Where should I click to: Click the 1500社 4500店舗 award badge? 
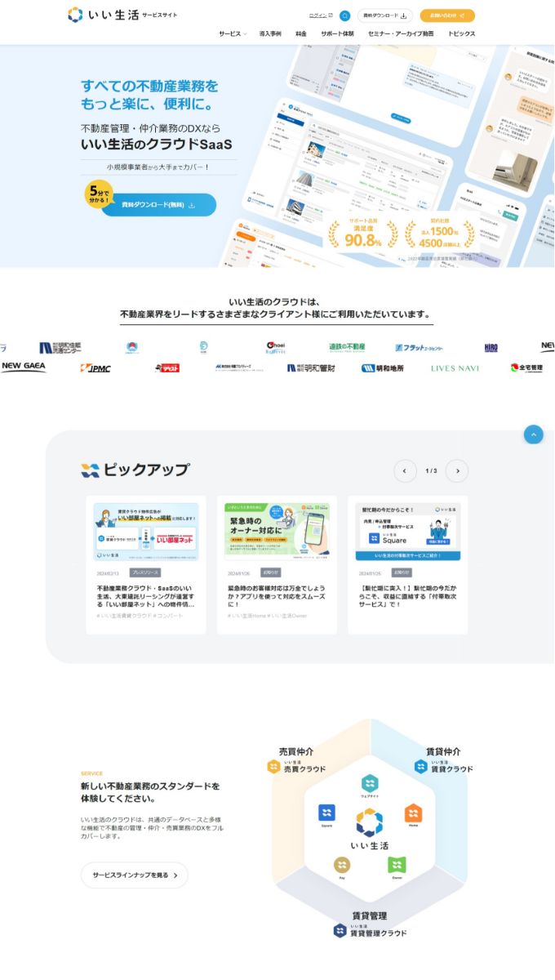[x=440, y=234]
